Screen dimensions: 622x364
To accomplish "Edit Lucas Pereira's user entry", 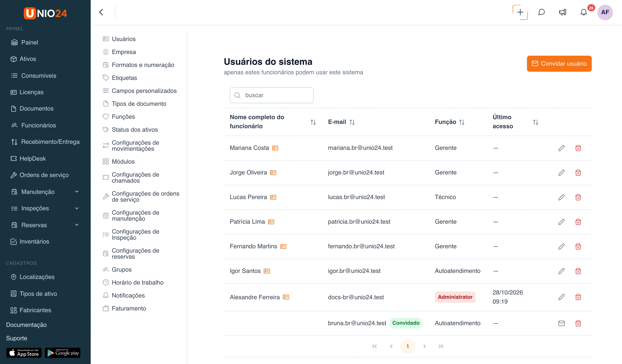I will tap(561, 197).
